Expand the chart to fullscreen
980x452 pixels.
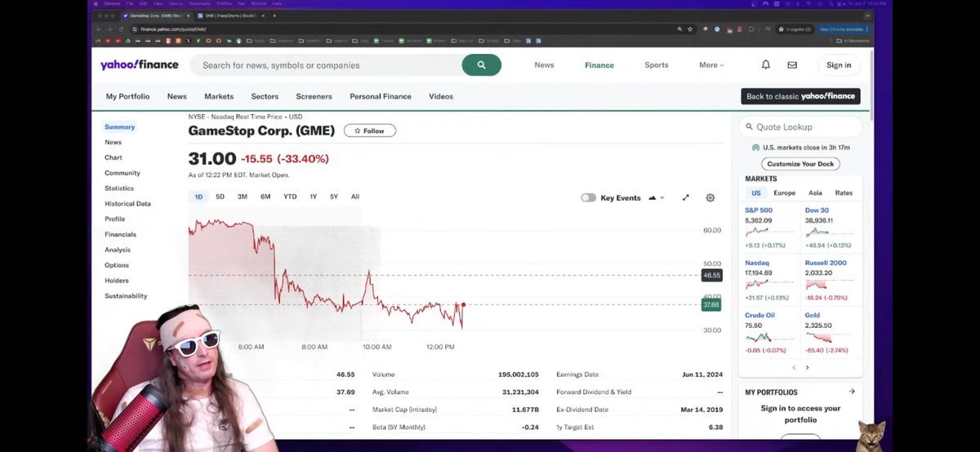click(686, 197)
